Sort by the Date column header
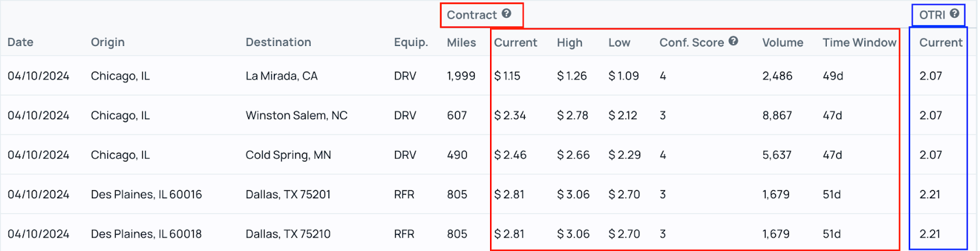 pos(20,42)
